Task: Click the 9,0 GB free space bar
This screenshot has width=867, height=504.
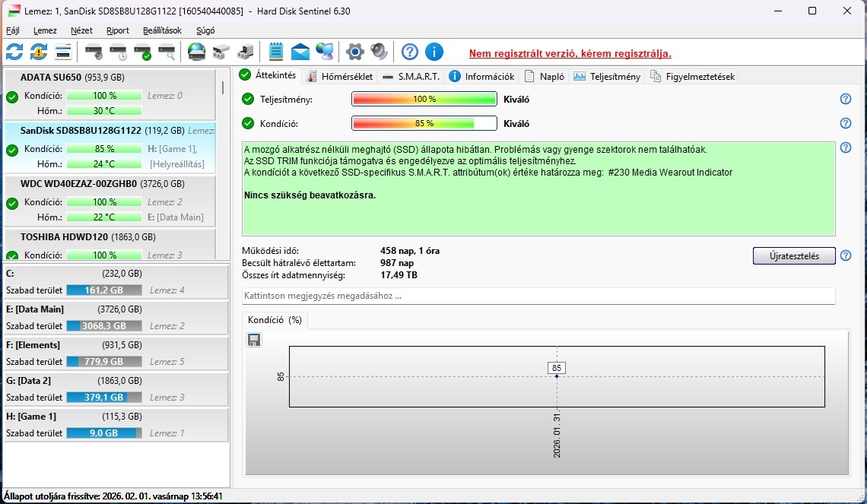Action: (x=104, y=433)
